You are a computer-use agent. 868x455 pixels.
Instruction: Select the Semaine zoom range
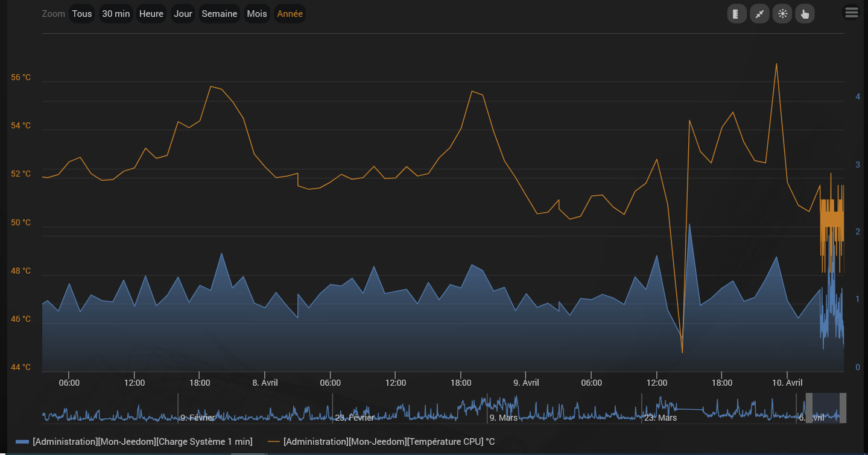pos(219,14)
